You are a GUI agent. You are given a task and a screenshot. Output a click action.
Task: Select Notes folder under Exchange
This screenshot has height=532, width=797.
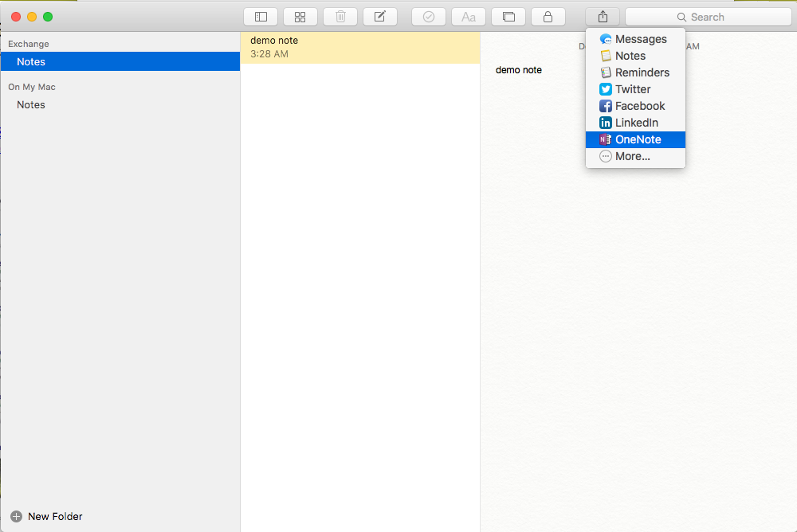pyautogui.click(x=120, y=61)
